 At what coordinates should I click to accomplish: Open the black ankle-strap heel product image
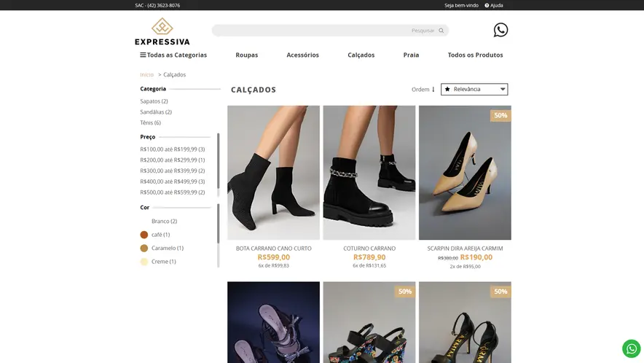(465, 322)
